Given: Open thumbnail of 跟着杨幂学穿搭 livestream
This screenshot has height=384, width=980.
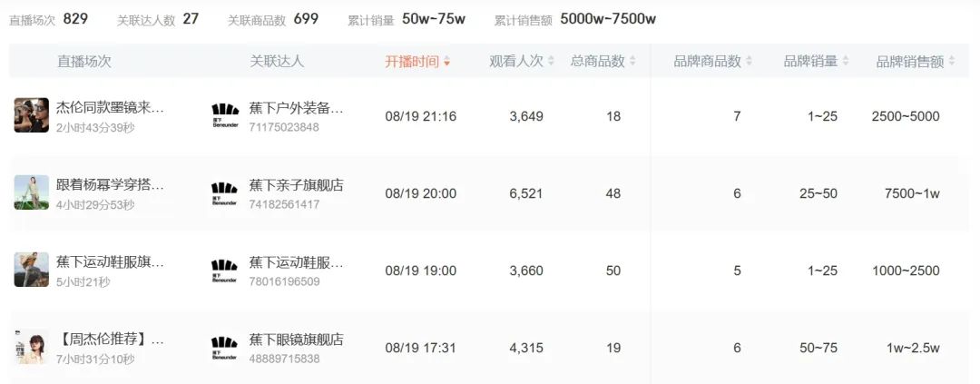Looking at the screenshot, I should (x=31, y=192).
